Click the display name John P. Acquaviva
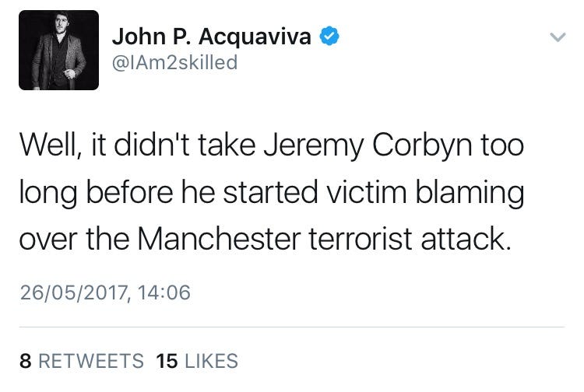The height and width of the screenshot is (392, 584). 212,37
